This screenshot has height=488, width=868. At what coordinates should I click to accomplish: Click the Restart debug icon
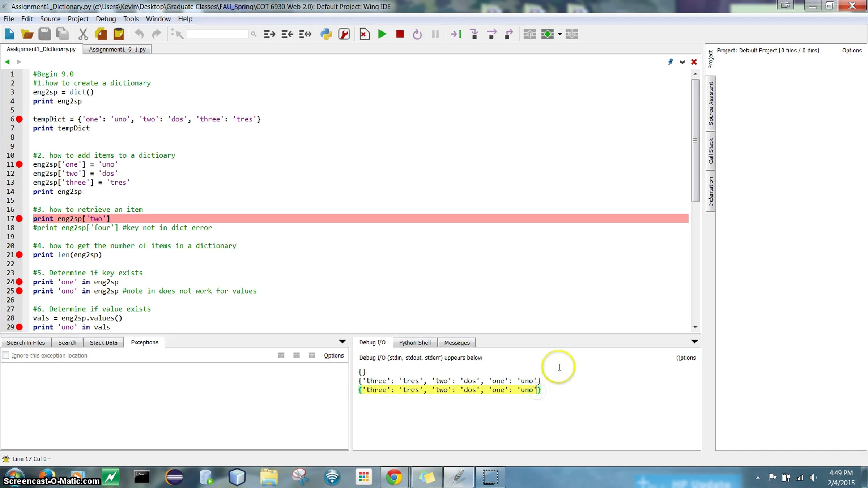coord(417,34)
